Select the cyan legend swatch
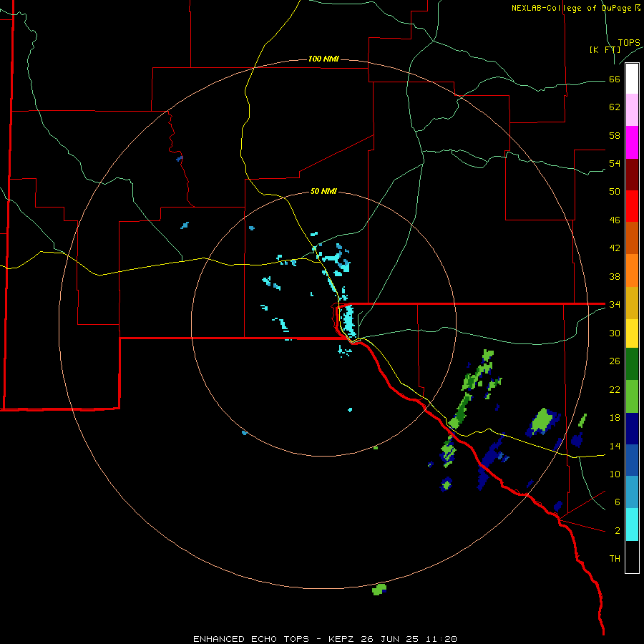Screen dimensions: 644x644 point(632,525)
